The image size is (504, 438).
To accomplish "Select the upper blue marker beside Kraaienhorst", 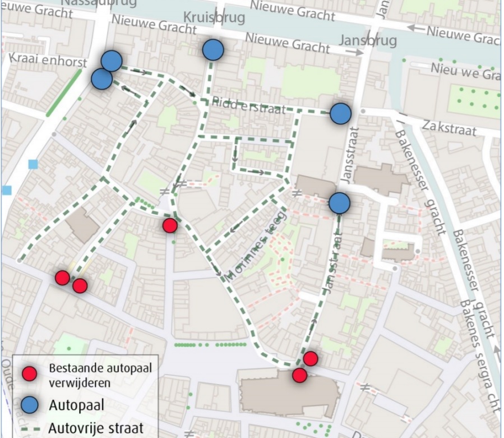I will pos(112,61).
